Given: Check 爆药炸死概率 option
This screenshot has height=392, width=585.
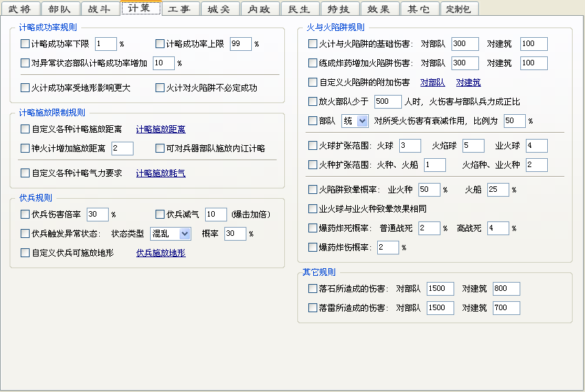Looking at the screenshot, I should [312, 228].
